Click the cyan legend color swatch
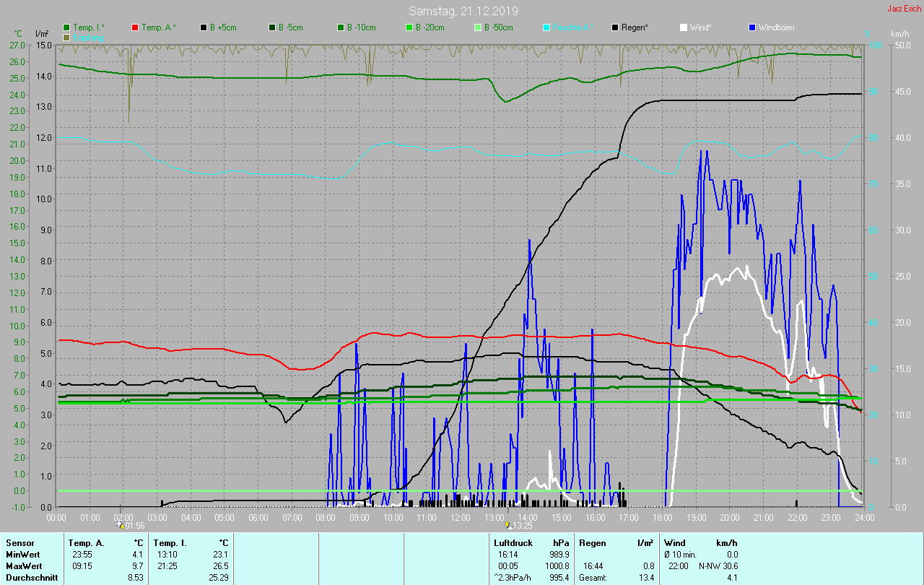Viewport: 924px width, 585px height. click(546, 27)
